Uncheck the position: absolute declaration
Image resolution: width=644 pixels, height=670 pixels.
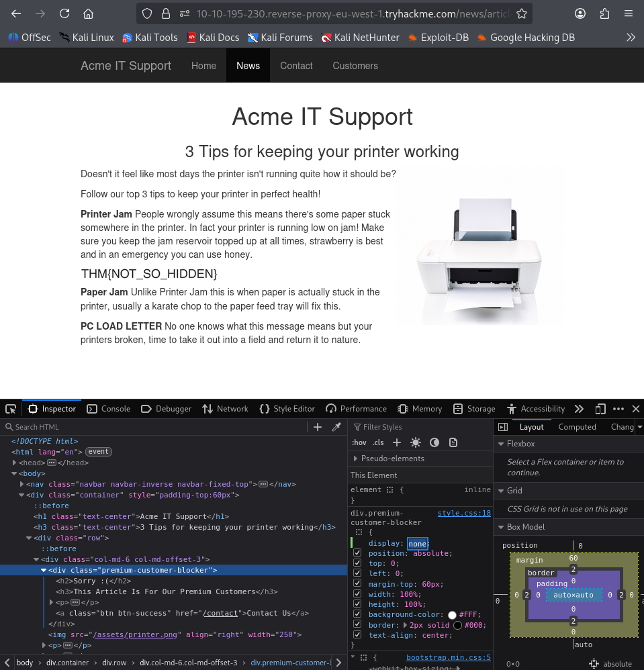click(x=357, y=553)
